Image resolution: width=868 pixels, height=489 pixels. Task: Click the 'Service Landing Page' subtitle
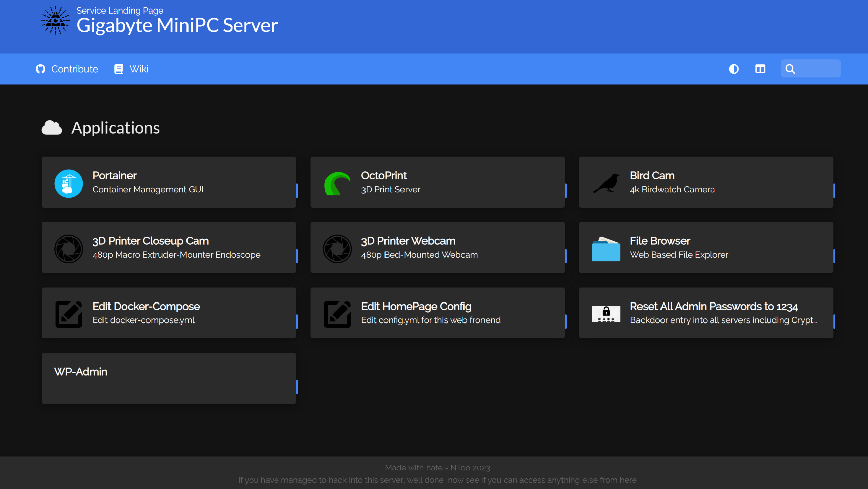tap(120, 11)
